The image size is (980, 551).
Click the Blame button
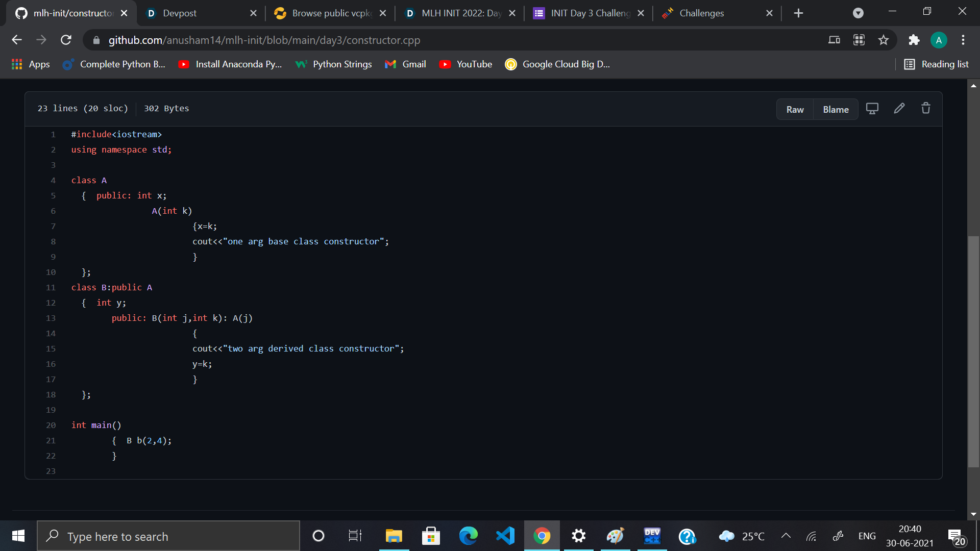[x=836, y=109]
